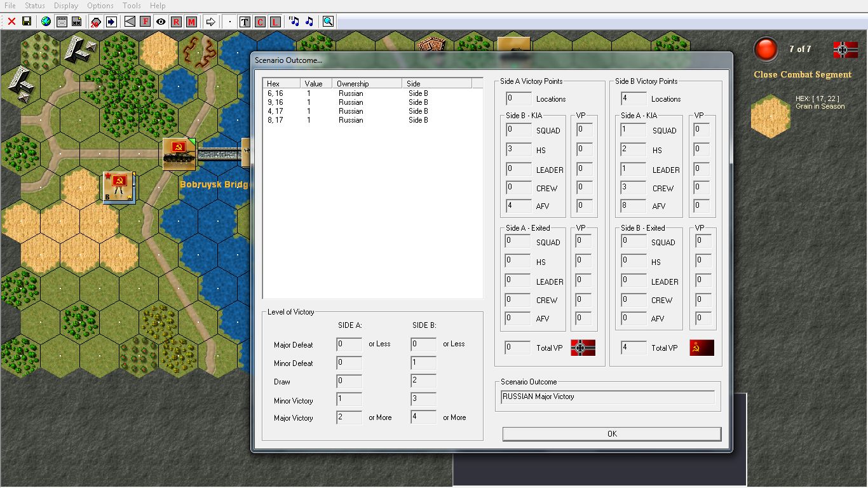Click the magnifying glass zoom icon

point(328,22)
